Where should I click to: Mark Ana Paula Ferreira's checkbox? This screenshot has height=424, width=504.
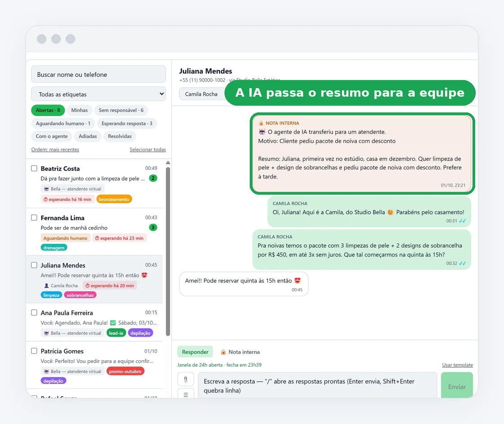coord(34,312)
